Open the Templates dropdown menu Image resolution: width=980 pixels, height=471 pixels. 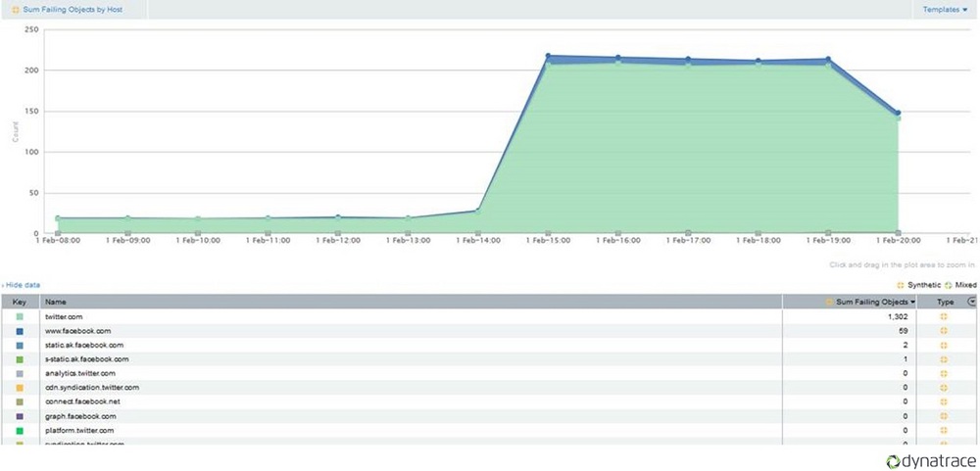pos(944,10)
